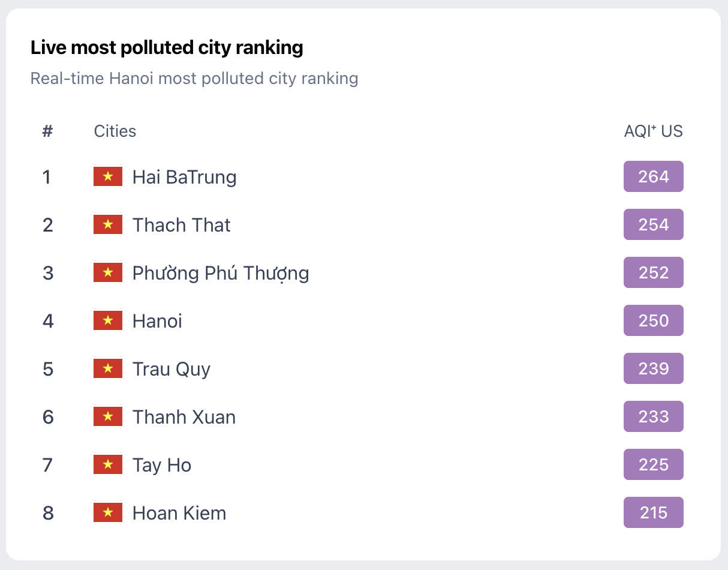Click the flag icon beside Thach That
The image size is (728, 570).
(x=108, y=224)
